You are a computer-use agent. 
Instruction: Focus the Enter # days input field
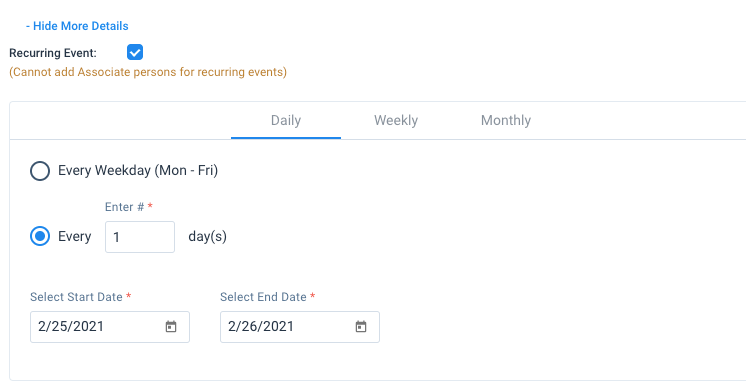pyautogui.click(x=140, y=237)
